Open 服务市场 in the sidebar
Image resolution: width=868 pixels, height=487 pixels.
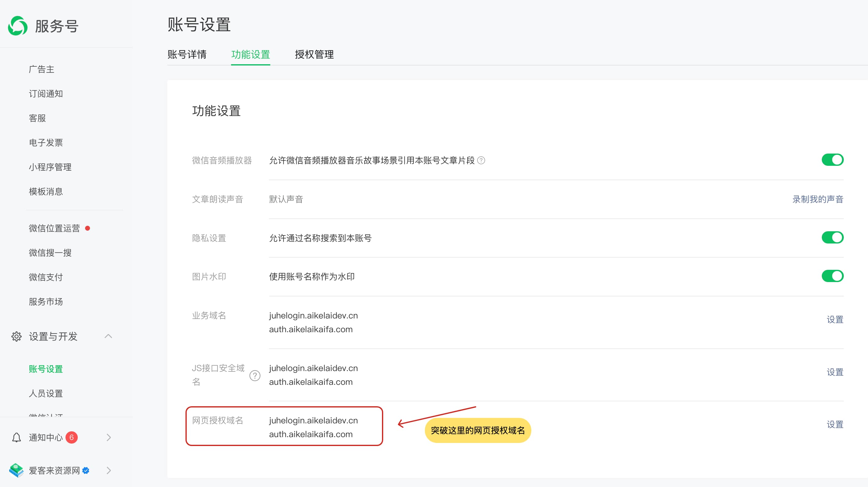46,301
